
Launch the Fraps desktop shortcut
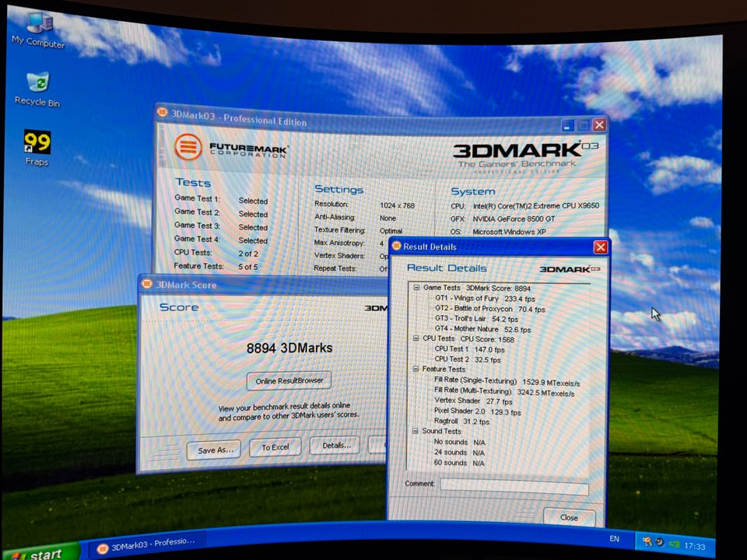click(37, 148)
